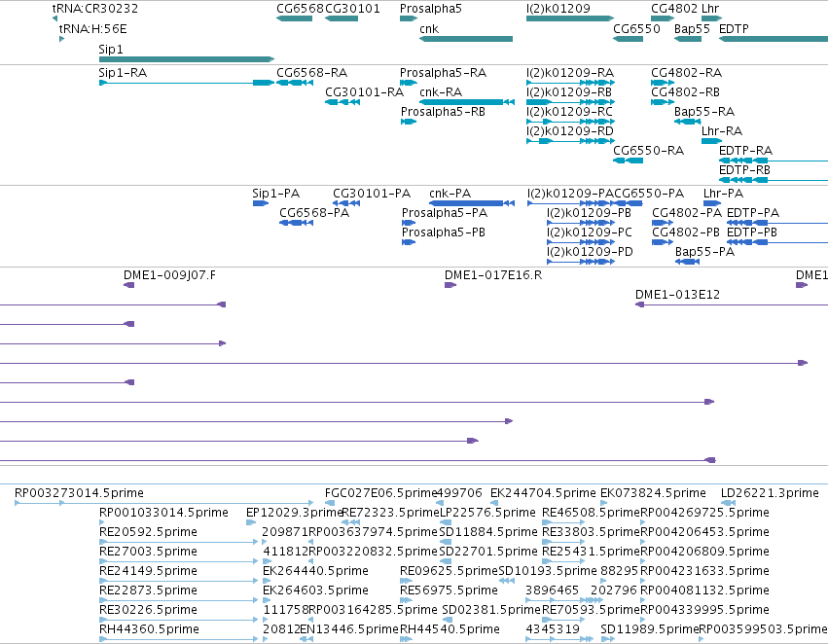Open the l(2)k01209-RC transcript label
The width and height of the screenshot is (828, 644).
point(569,112)
